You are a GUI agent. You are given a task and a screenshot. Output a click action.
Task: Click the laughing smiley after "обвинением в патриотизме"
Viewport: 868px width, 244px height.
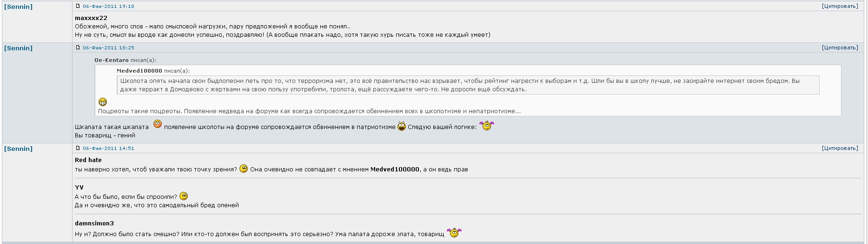(x=402, y=126)
